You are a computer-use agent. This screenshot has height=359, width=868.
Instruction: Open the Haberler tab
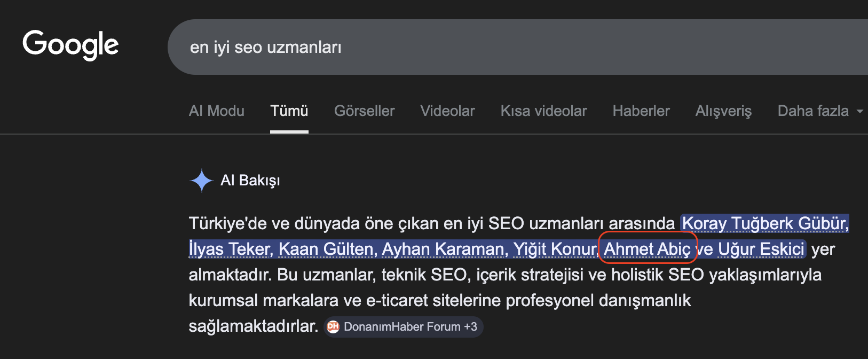pos(641,111)
